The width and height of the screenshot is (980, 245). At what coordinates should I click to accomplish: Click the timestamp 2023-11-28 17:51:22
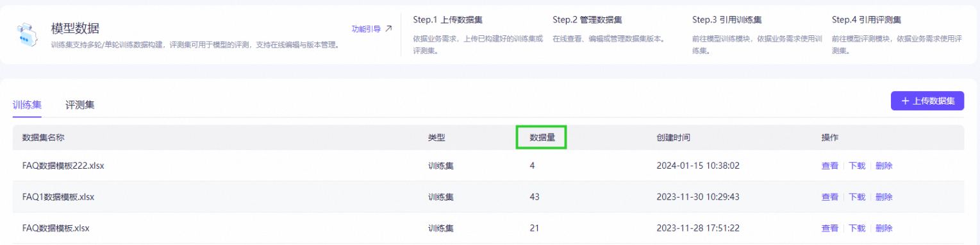(698, 228)
